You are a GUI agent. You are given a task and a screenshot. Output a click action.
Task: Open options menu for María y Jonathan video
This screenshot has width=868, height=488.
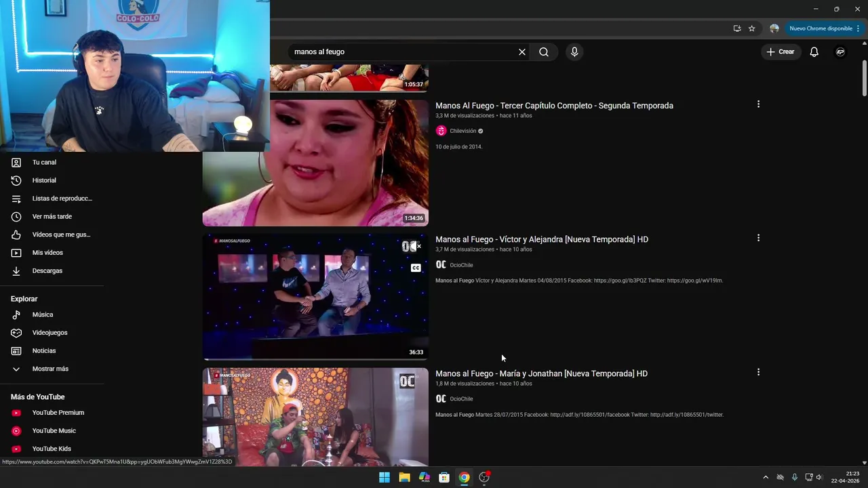click(758, 372)
